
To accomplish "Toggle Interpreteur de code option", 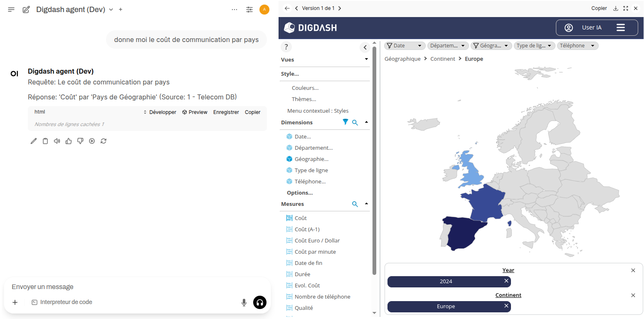I will pos(62,302).
